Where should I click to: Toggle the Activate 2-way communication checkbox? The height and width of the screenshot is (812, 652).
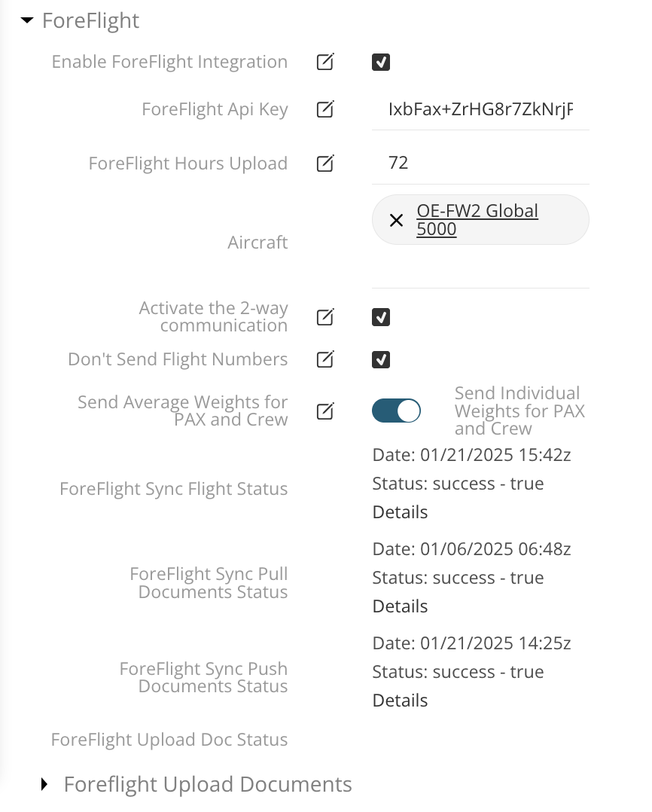381,317
